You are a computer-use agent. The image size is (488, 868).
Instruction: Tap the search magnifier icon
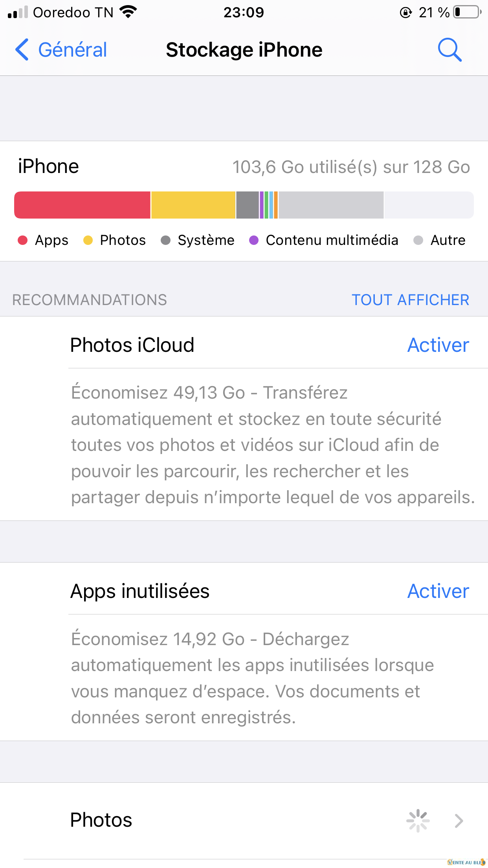tap(449, 50)
